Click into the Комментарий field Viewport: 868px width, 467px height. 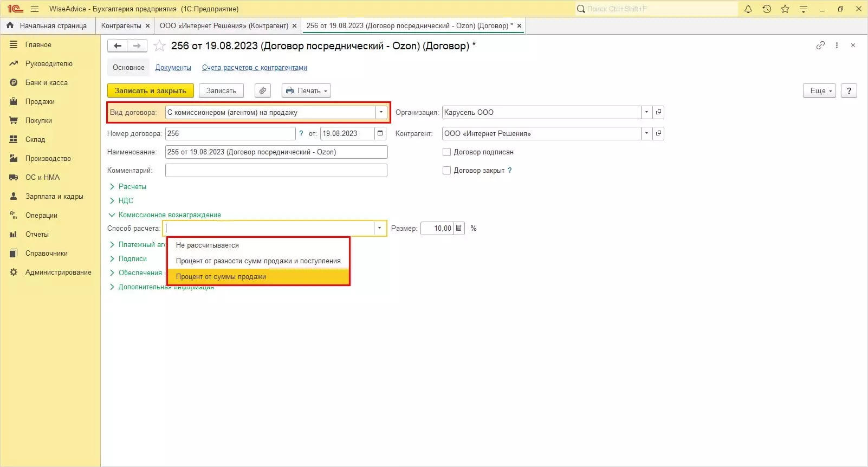pyautogui.click(x=276, y=171)
